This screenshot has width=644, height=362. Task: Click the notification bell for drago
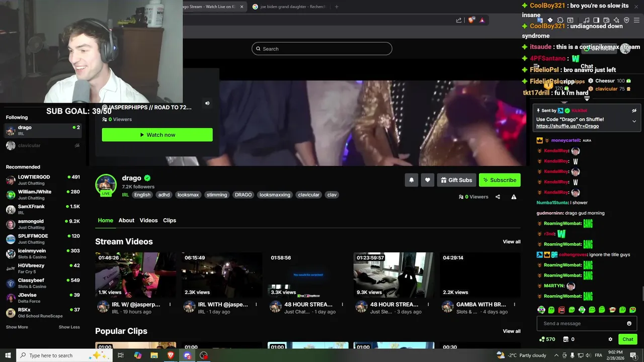pyautogui.click(x=412, y=180)
